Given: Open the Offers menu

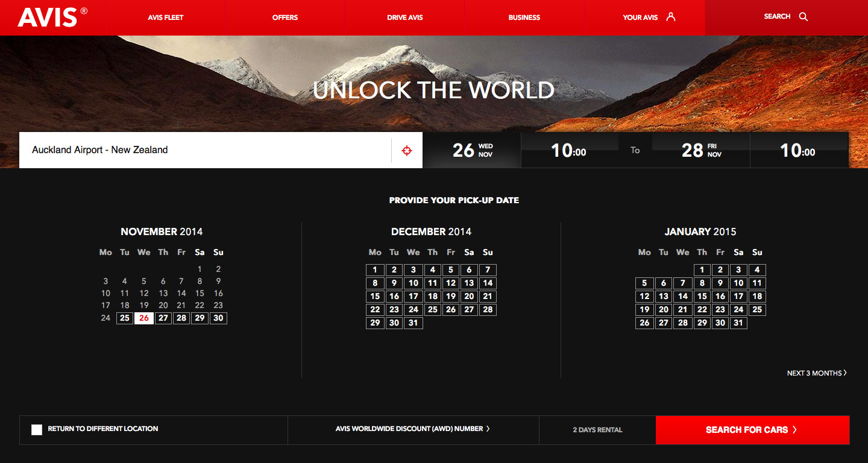Looking at the screenshot, I should click(285, 17).
